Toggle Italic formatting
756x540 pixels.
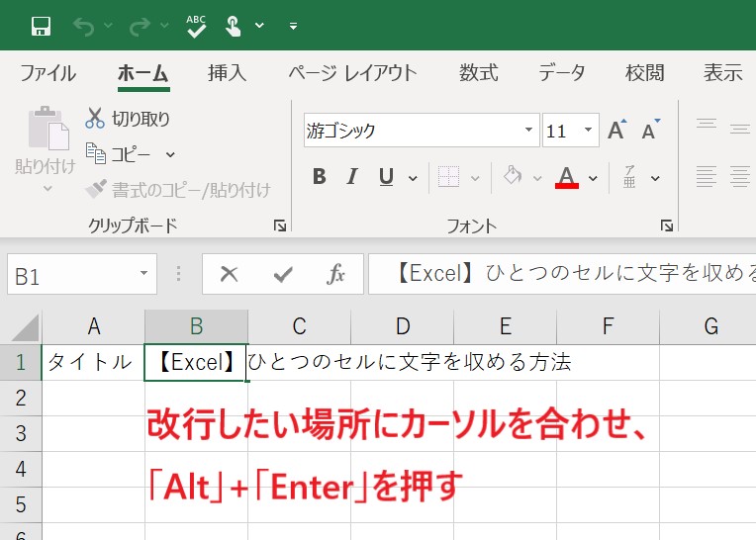[352, 177]
